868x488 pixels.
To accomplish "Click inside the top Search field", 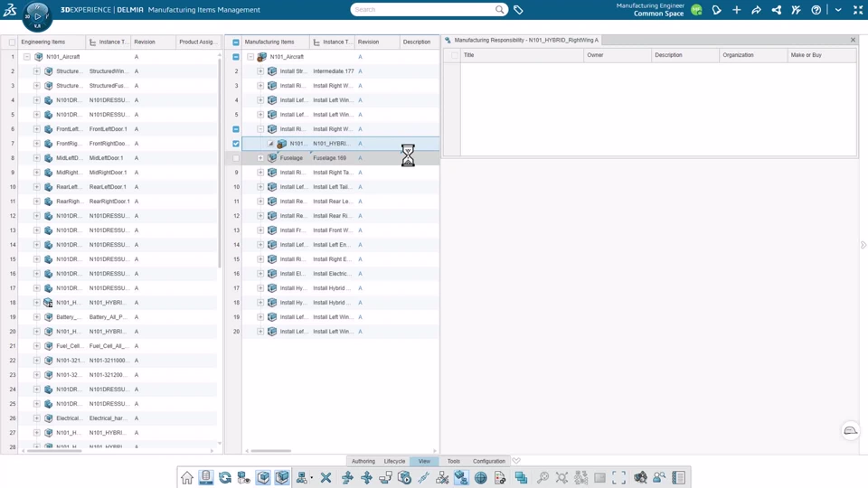I will (423, 9).
